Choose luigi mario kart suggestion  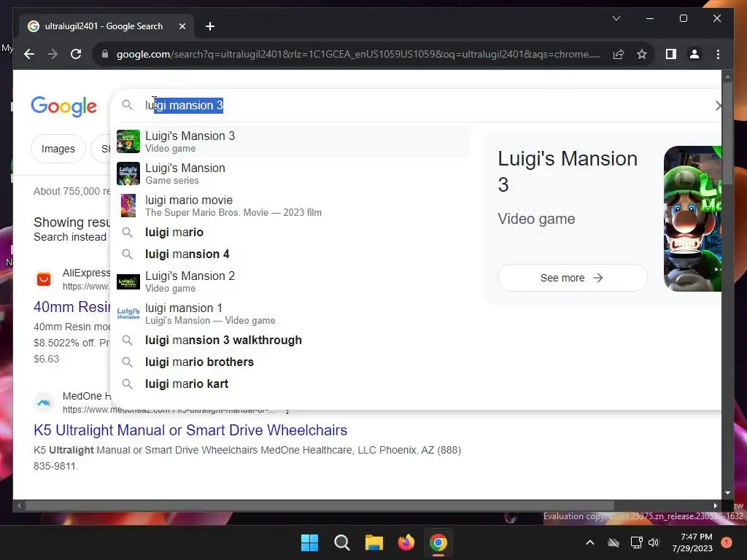pyautogui.click(x=293, y=384)
